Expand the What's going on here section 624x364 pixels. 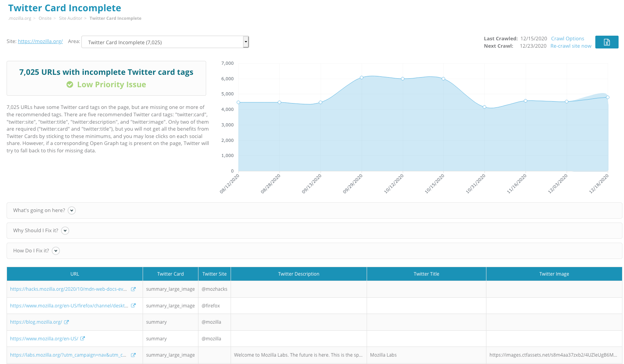pyautogui.click(x=71, y=210)
